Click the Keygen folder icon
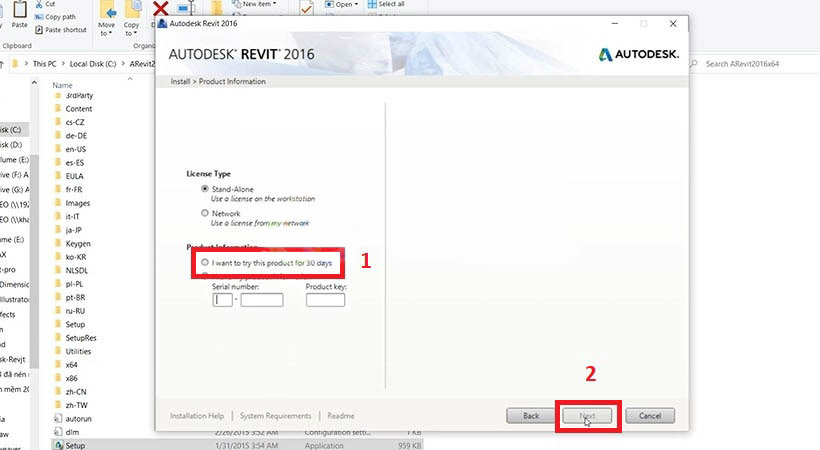Screen dimensions: 820x450 pyautogui.click(x=58, y=244)
